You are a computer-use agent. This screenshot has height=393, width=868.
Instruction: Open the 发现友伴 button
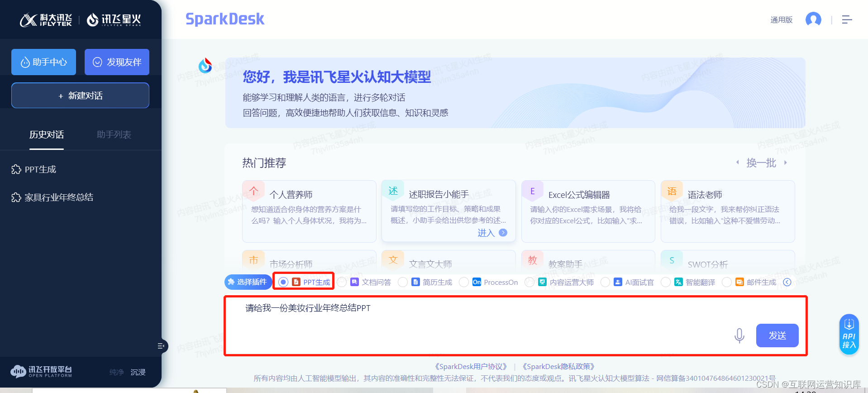(117, 62)
